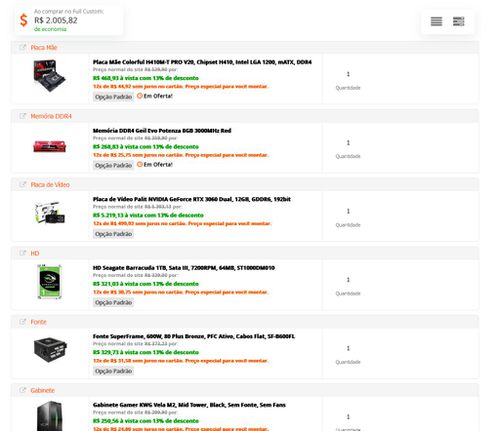Viewport: 500px width, 431px height.
Task: Click the orange dollar savings icon
Action: click(x=23, y=20)
